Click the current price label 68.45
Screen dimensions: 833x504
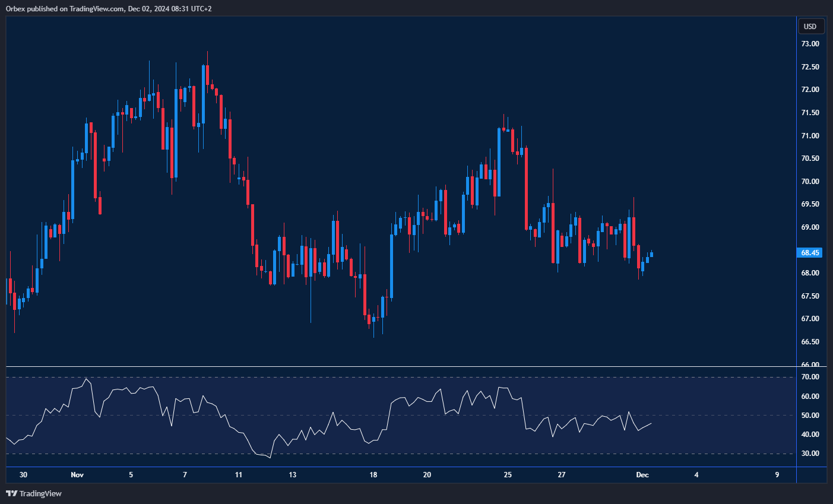coord(810,253)
